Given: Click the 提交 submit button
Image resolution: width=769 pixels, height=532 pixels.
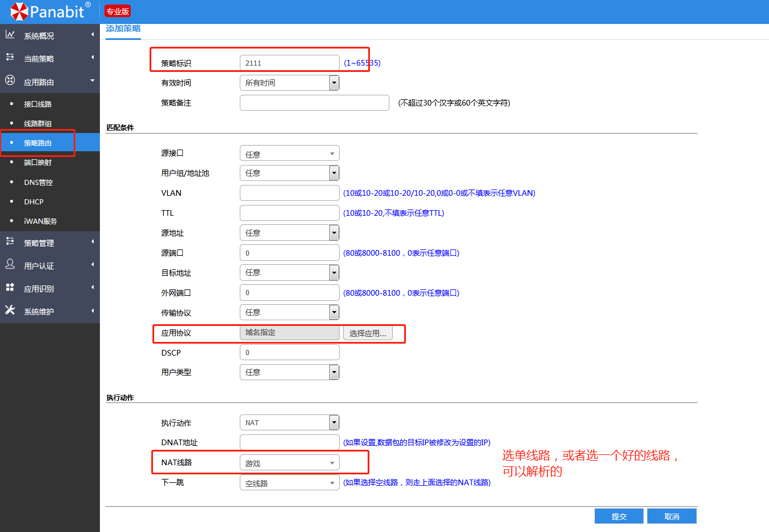Looking at the screenshot, I should pos(619,516).
